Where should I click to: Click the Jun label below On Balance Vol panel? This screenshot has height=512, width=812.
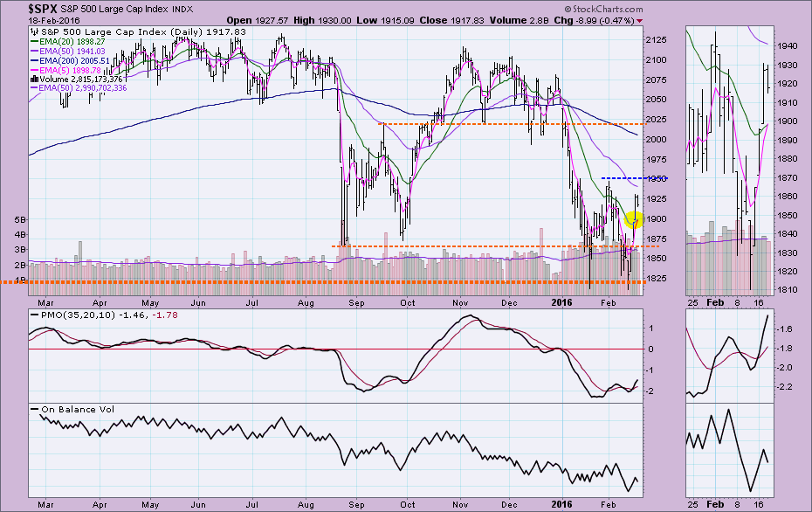(198, 505)
